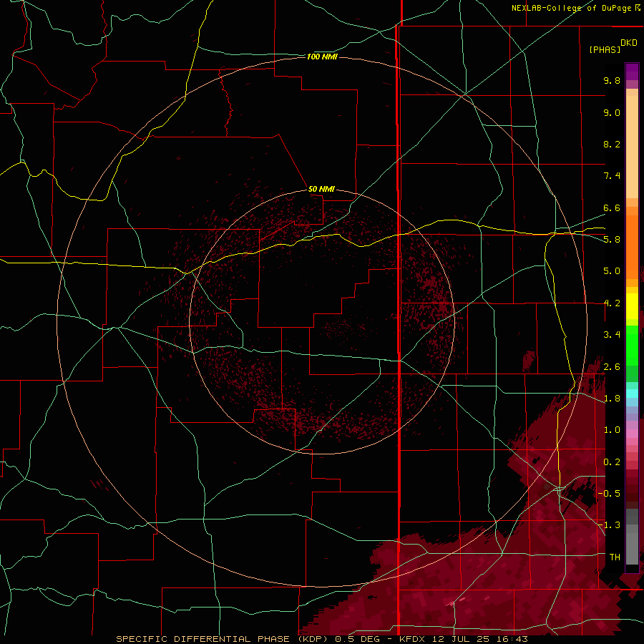The height and width of the screenshot is (644, 644).
Task: Pick the orange segment of the color bar
Action: (x=632, y=248)
